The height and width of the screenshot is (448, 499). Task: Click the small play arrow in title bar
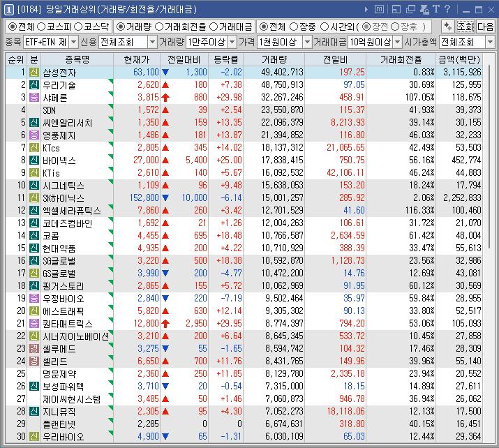(x=366, y=10)
